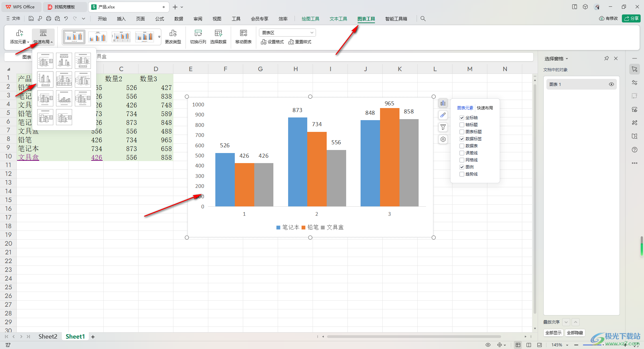This screenshot has height=349, width=644.
Task: Click the more options ellipsis in sidebar
Action: point(635,163)
